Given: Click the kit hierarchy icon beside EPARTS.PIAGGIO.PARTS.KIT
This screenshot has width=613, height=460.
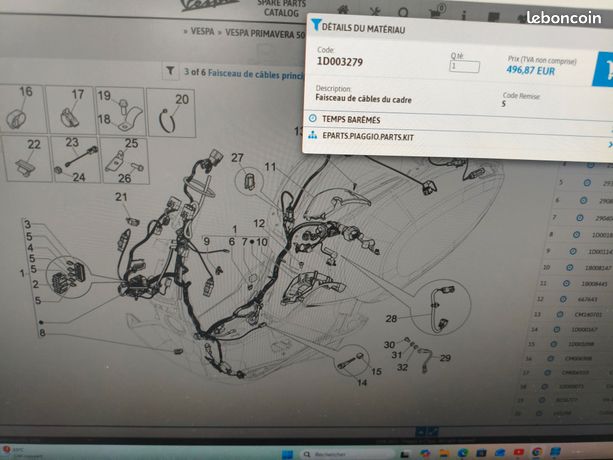Looking at the screenshot, I should click(312, 135).
